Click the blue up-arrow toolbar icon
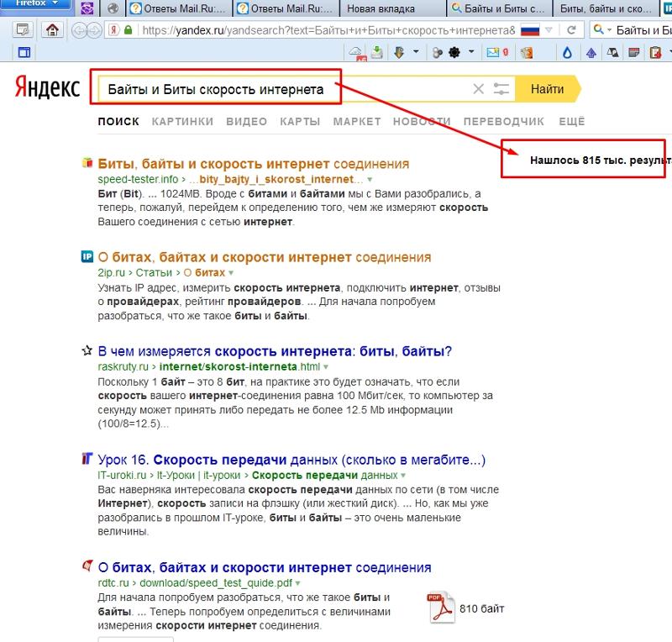Image resolution: width=672 pixels, height=642 pixels. 591,53
